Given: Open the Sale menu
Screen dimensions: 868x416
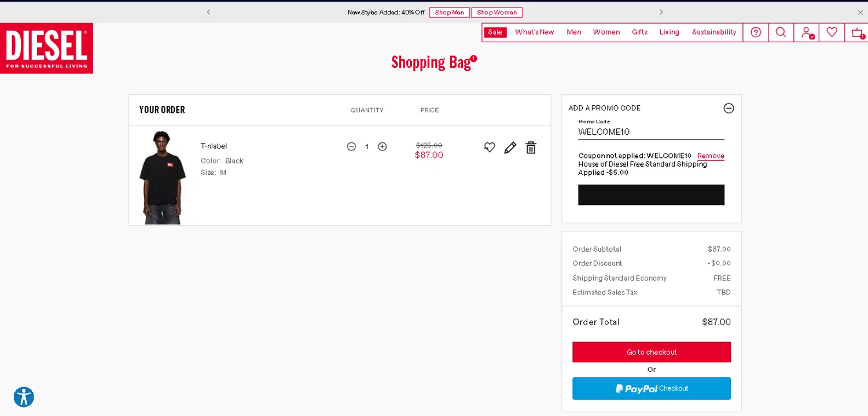Looking at the screenshot, I should [x=495, y=32].
